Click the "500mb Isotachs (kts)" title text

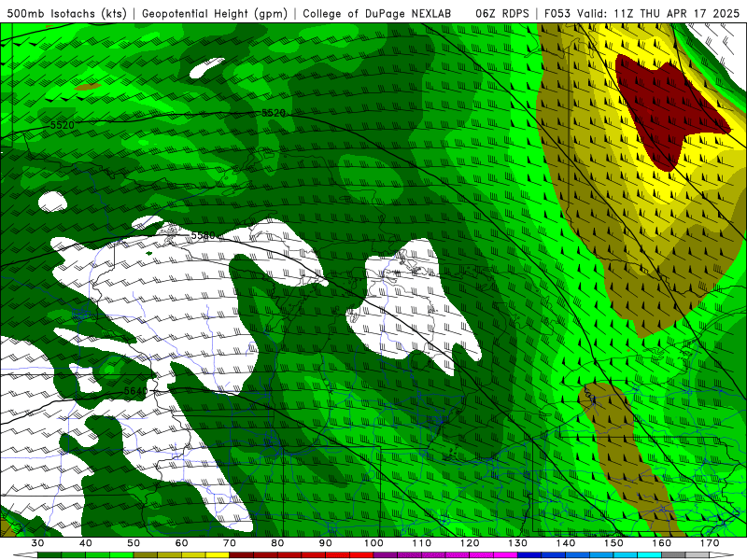[x=67, y=14]
